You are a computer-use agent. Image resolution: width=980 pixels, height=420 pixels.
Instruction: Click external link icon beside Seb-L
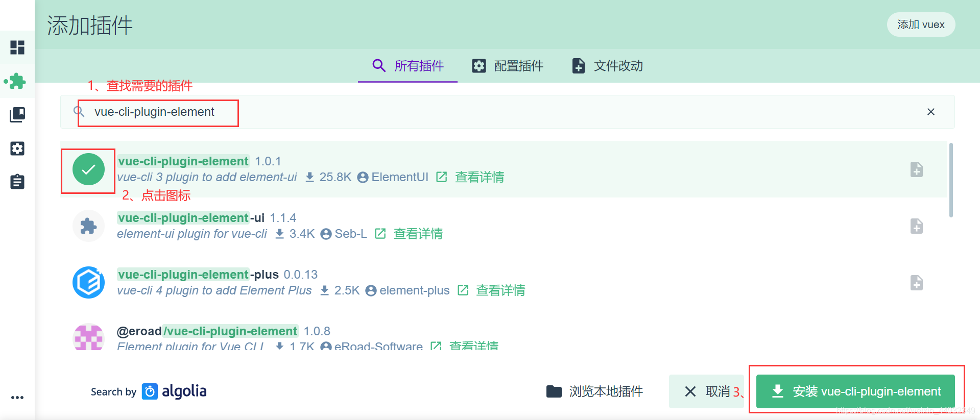click(x=380, y=234)
